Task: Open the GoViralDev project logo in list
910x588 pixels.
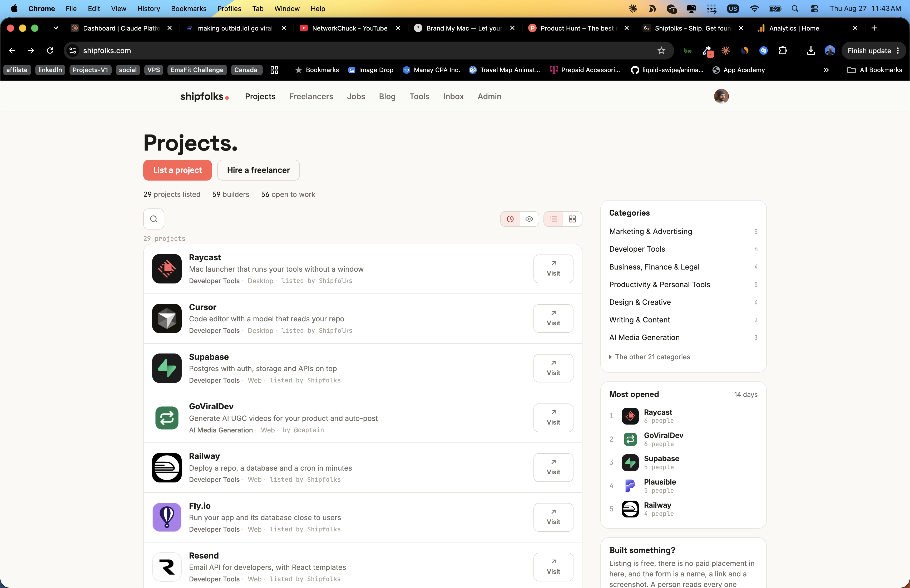Action: (167, 418)
